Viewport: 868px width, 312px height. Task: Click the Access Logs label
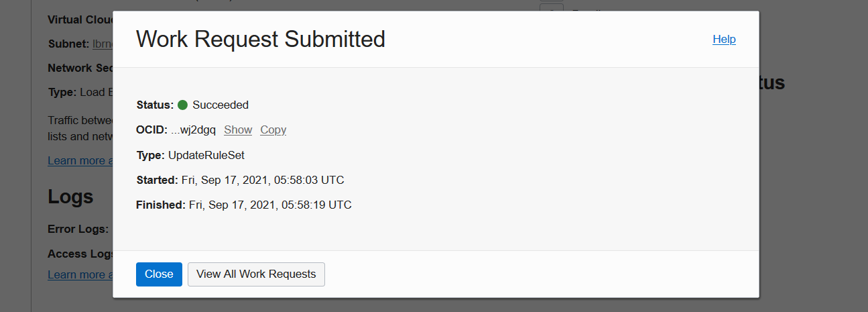point(77,254)
